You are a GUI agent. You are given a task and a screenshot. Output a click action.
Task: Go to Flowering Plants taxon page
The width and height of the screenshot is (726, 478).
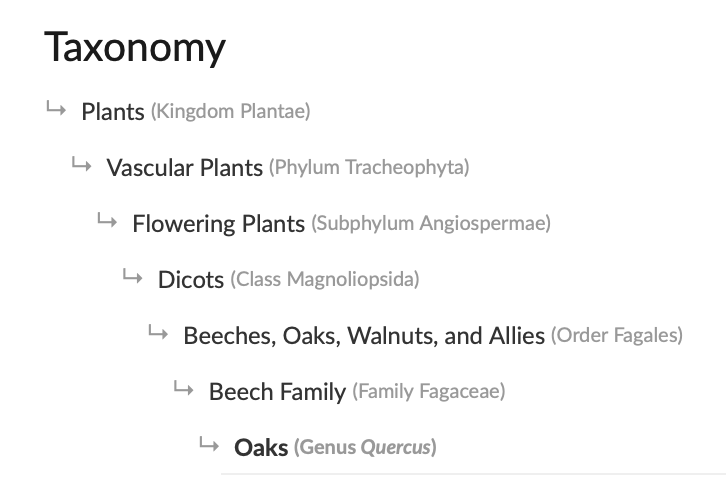[x=219, y=224]
